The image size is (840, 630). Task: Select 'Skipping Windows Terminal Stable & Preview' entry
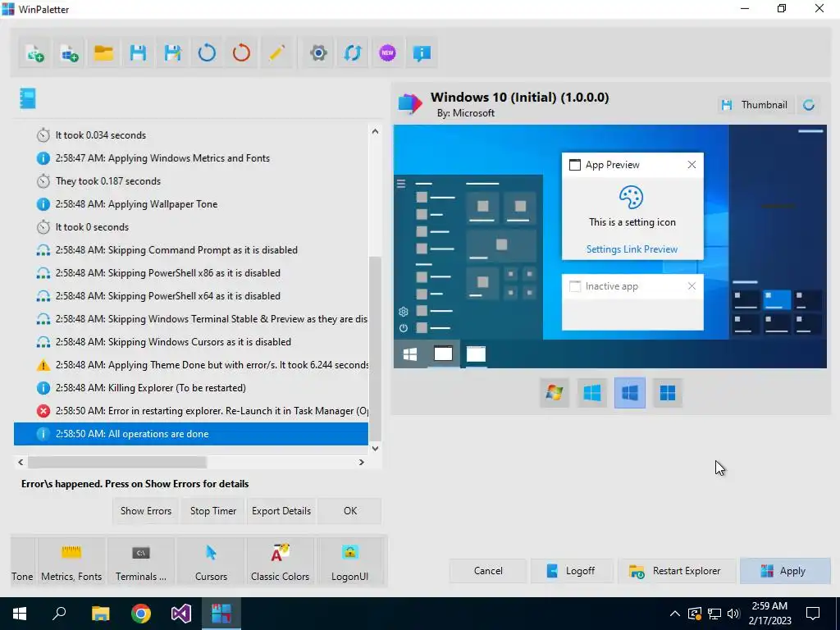pos(191,319)
